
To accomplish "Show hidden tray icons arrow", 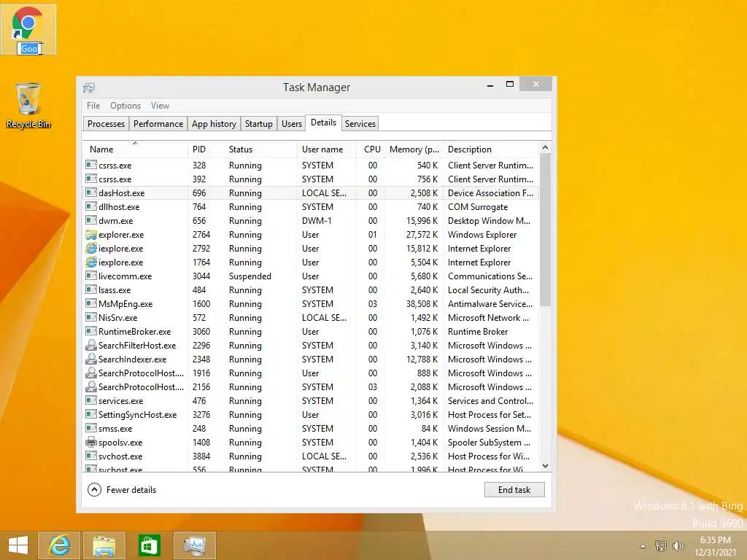I will pyautogui.click(x=643, y=546).
